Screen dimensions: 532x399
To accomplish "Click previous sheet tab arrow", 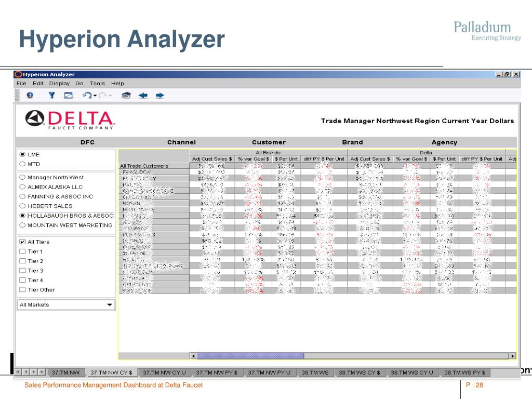I will click(x=26, y=371).
